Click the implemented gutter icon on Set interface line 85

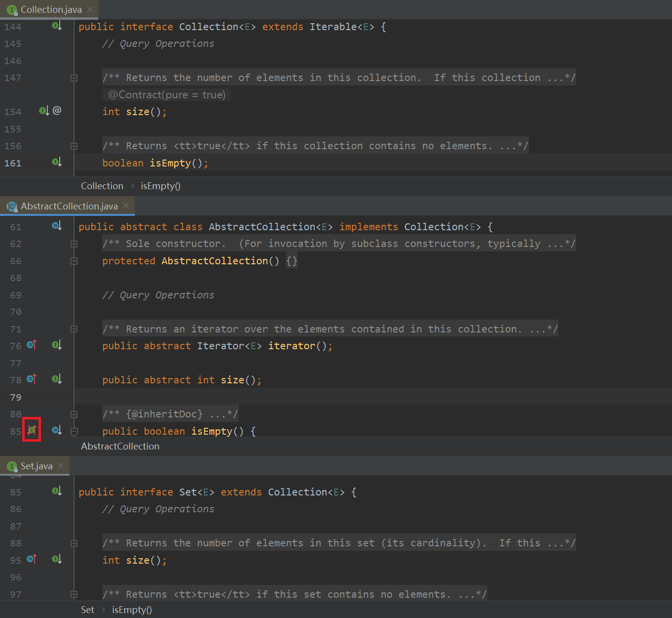click(57, 491)
